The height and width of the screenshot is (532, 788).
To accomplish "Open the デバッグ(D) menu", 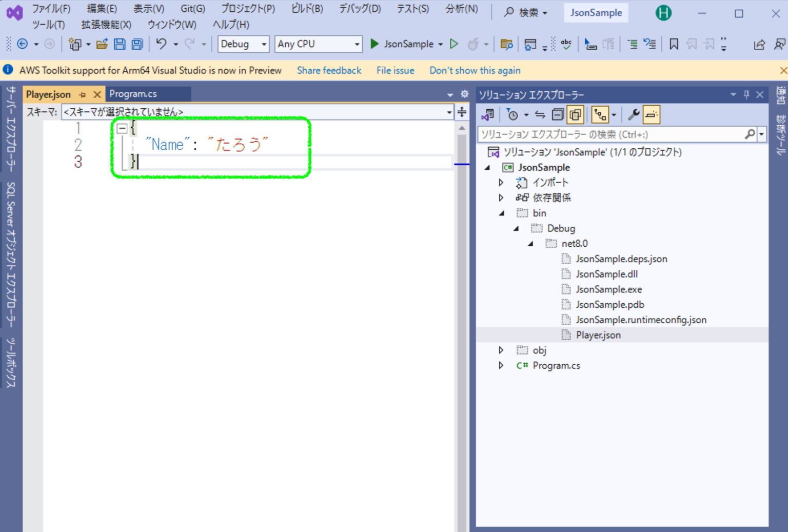I will point(360,9).
